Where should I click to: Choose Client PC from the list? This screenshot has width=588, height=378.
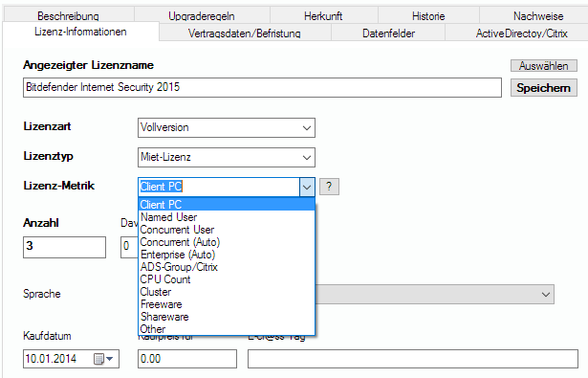pyautogui.click(x=227, y=205)
